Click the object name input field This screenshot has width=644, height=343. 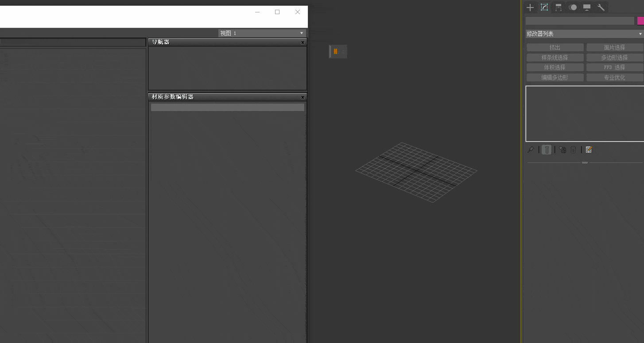pyautogui.click(x=580, y=21)
